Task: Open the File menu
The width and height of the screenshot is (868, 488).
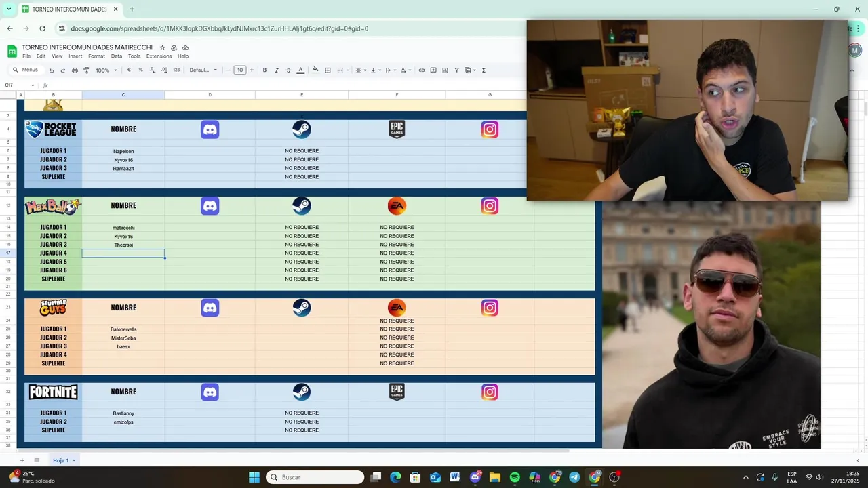Action: [x=26, y=56]
